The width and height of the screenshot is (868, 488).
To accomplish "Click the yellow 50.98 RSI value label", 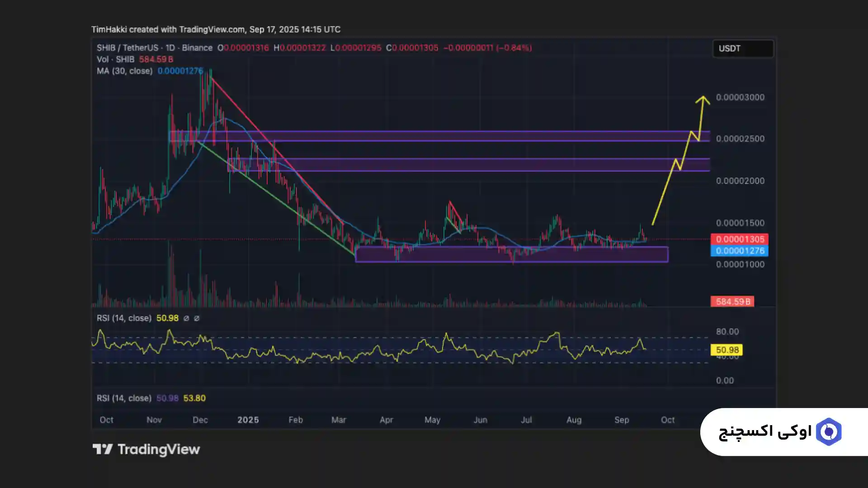I will click(x=727, y=350).
